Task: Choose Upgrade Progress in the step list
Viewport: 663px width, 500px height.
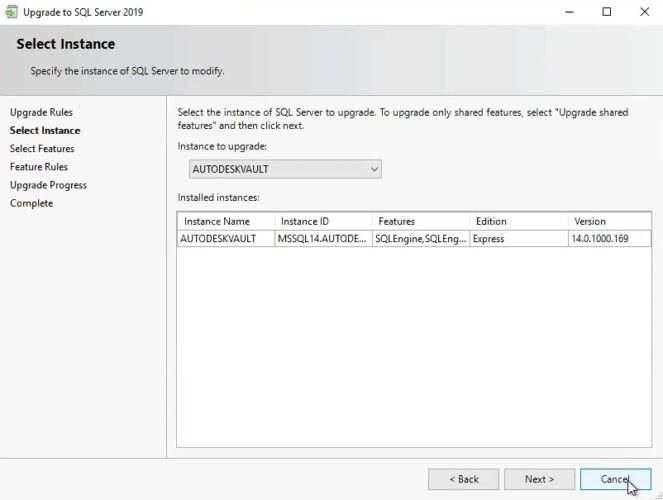Action: click(x=48, y=185)
